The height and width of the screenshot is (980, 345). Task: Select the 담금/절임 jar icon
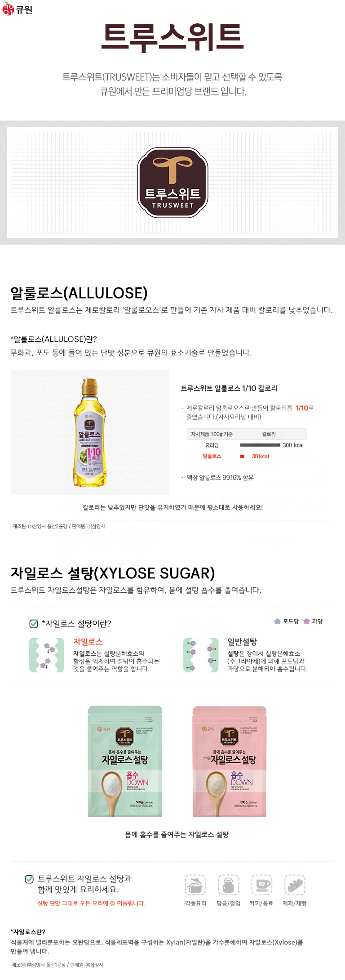click(229, 885)
